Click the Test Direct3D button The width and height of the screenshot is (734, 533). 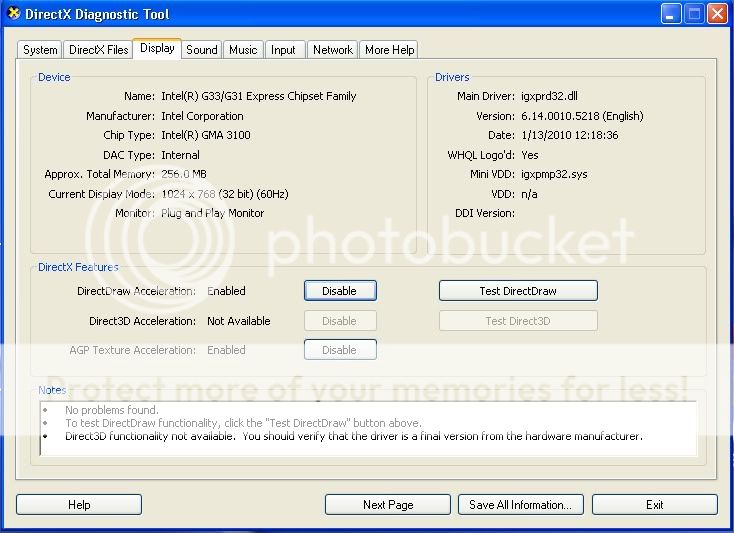coord(518,321)
